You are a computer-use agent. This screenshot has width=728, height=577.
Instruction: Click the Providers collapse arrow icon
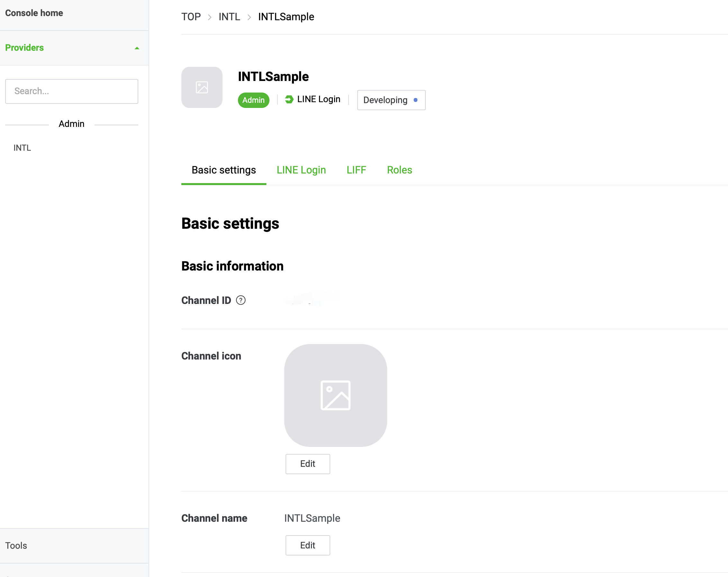point(137,49)
